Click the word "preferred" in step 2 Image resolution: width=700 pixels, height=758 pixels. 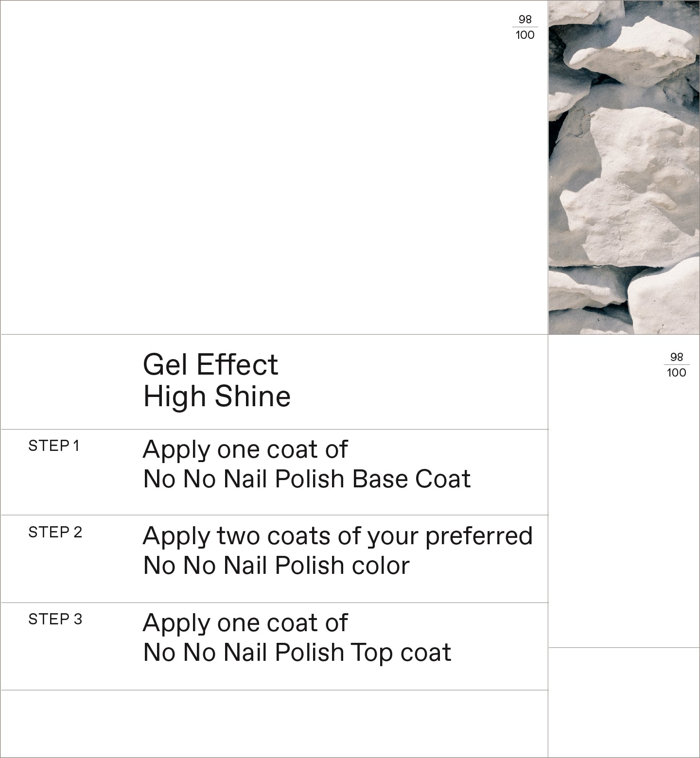(x=479, y=536)
